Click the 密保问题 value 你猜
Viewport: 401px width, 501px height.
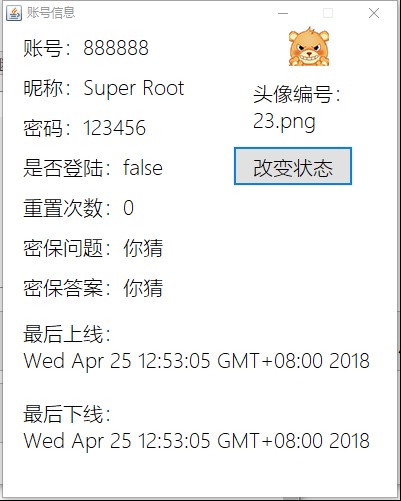click(x=143, y=248)
